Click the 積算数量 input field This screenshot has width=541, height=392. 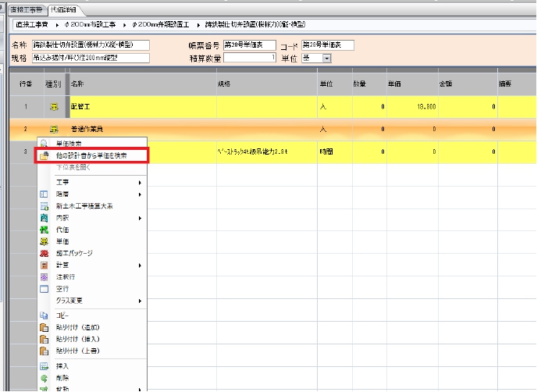(249, 58)
